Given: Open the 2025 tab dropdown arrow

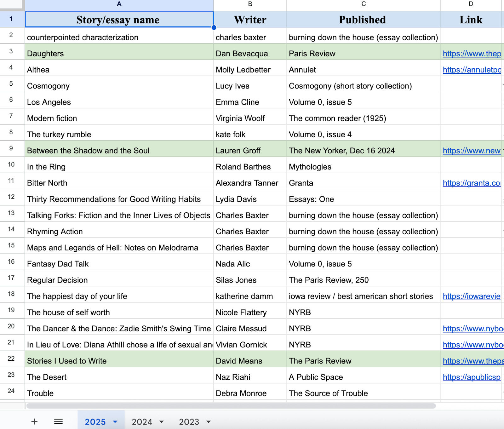Looking at the screenshot, I should pos(115,422).
